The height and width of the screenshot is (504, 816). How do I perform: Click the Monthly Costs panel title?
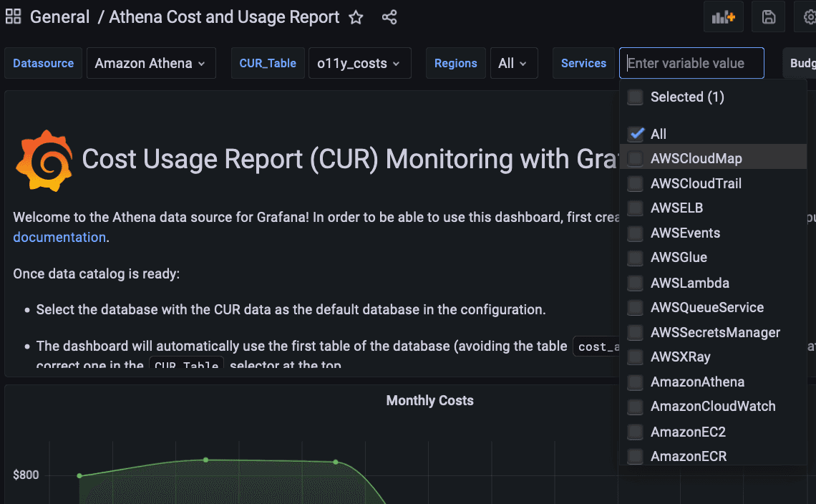click(429, 400)
